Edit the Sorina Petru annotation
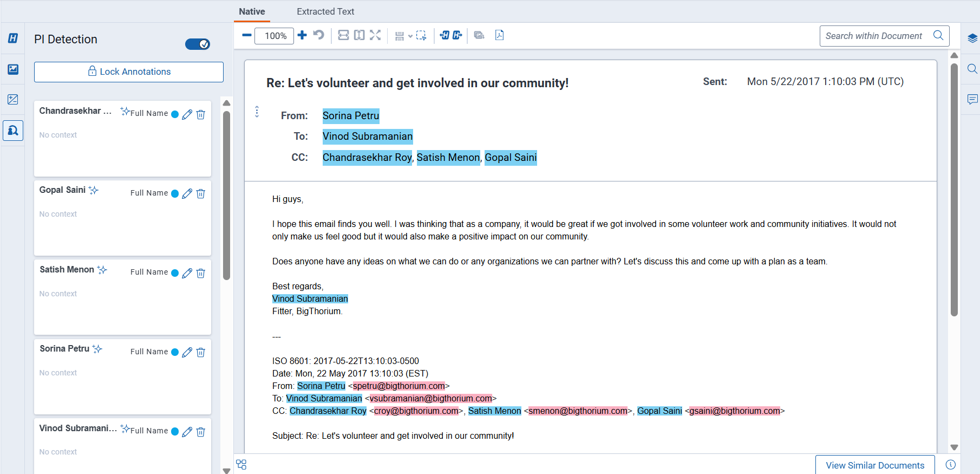Viewport: 980px width, 474px height. (187, 352)
